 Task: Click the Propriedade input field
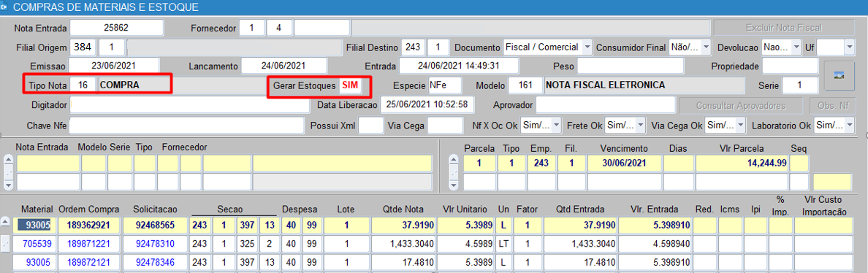coord(790,65)
